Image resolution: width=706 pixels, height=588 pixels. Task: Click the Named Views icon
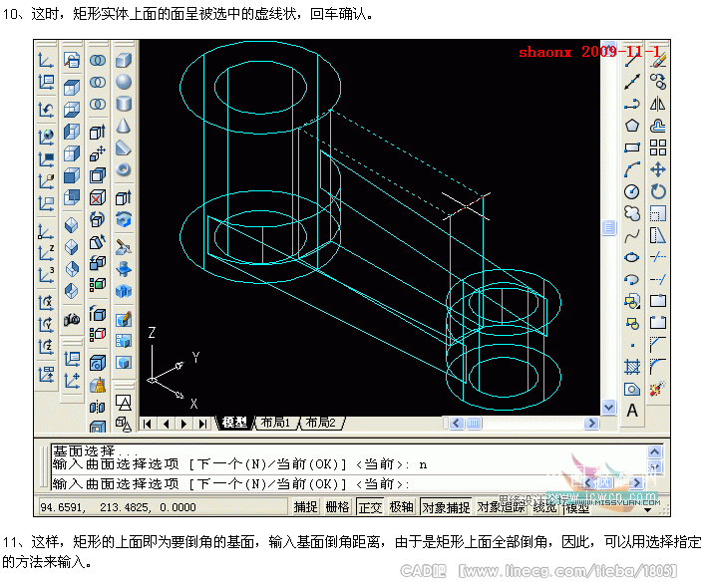click(72, 60)
